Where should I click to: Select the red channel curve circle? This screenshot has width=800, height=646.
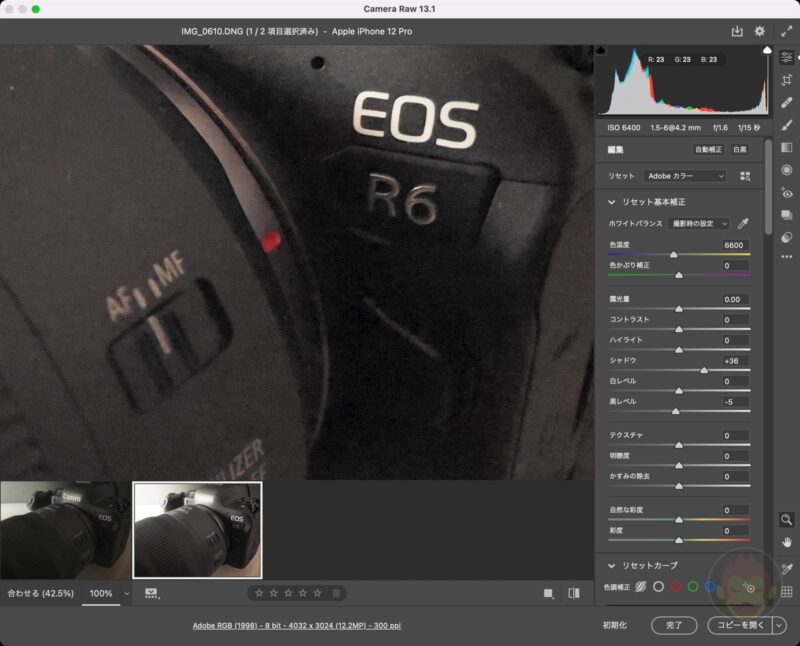click(675, 587)
